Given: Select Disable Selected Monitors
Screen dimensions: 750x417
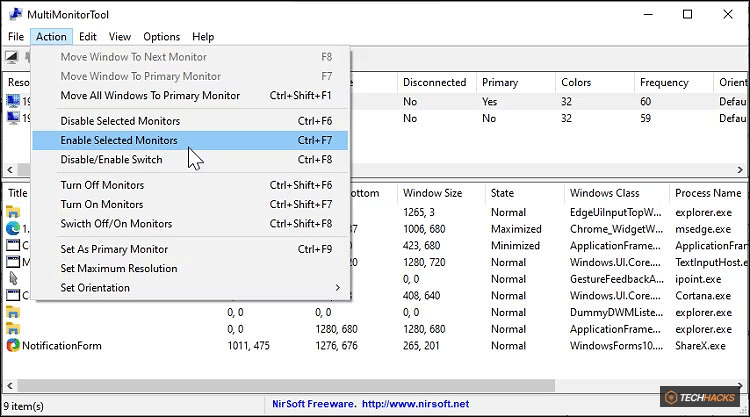Looking at the screenshot, I should click(190, 121).
